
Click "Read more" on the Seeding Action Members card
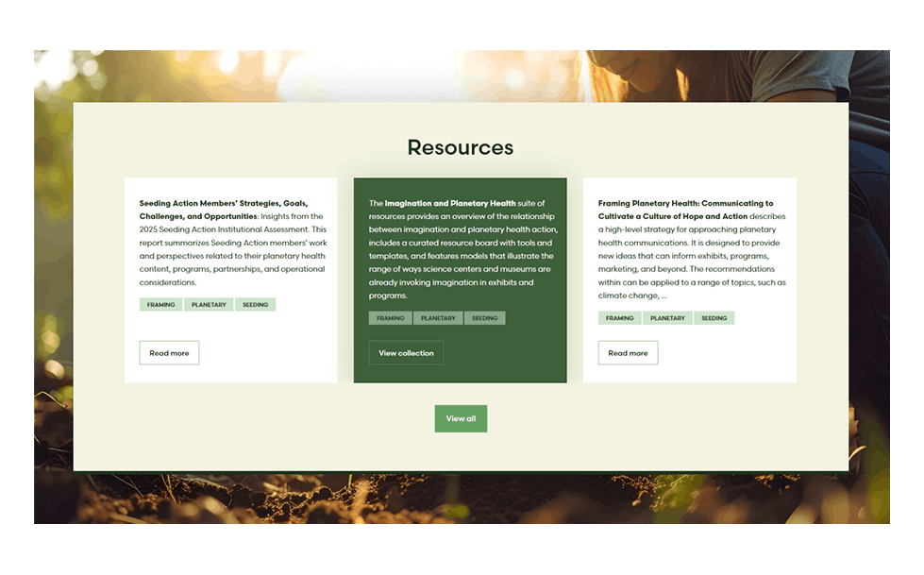click(x=169, y=352)
